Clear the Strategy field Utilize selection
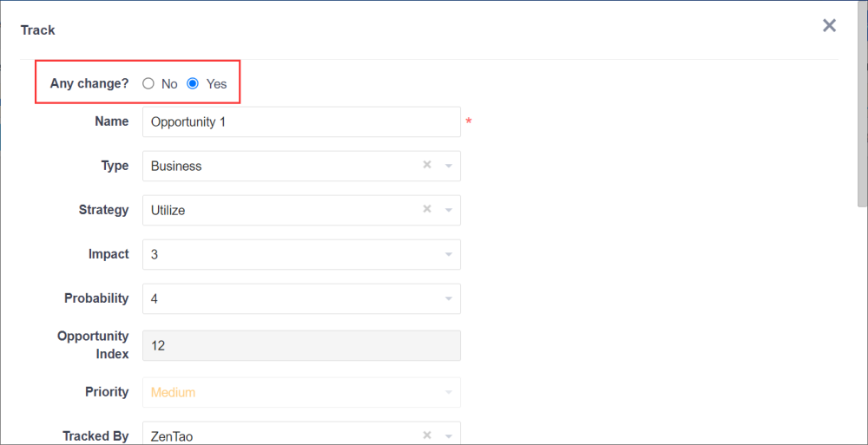 [x=427, y=209]
